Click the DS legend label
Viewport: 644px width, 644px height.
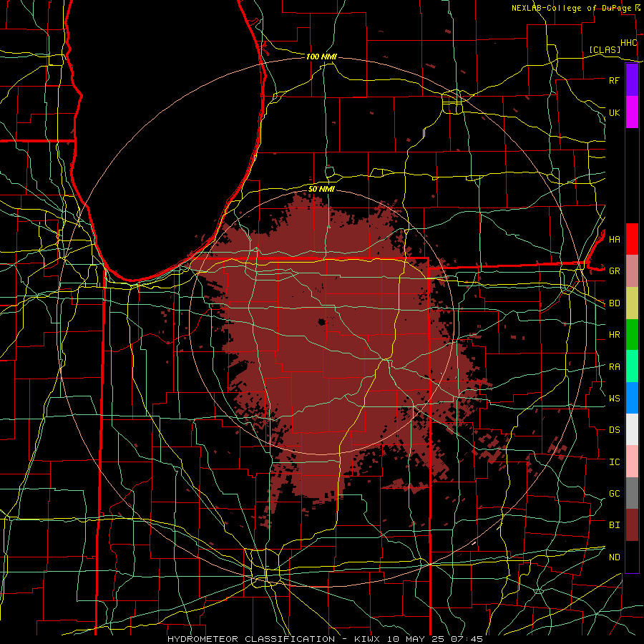[614, 429]
